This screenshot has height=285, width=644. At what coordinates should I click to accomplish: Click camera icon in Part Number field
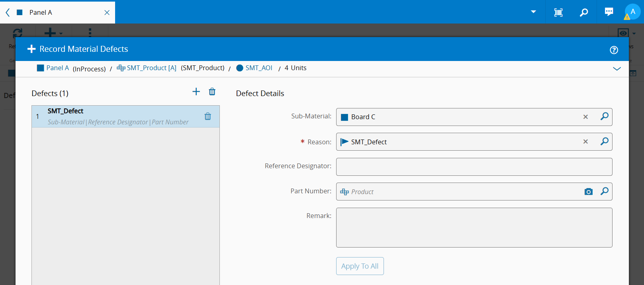tap(588, 192)
